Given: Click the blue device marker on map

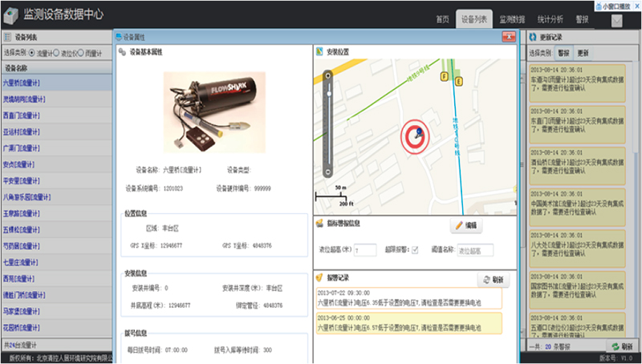Looking at the screenshot, I should coord(418,130).
